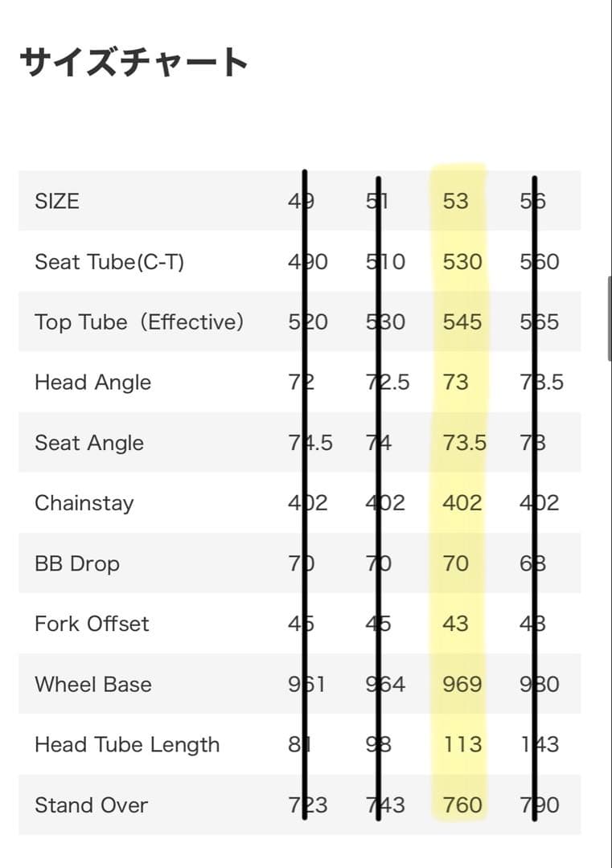Select the Fork Offset row label
612x868 pixels.
[92, 624]
